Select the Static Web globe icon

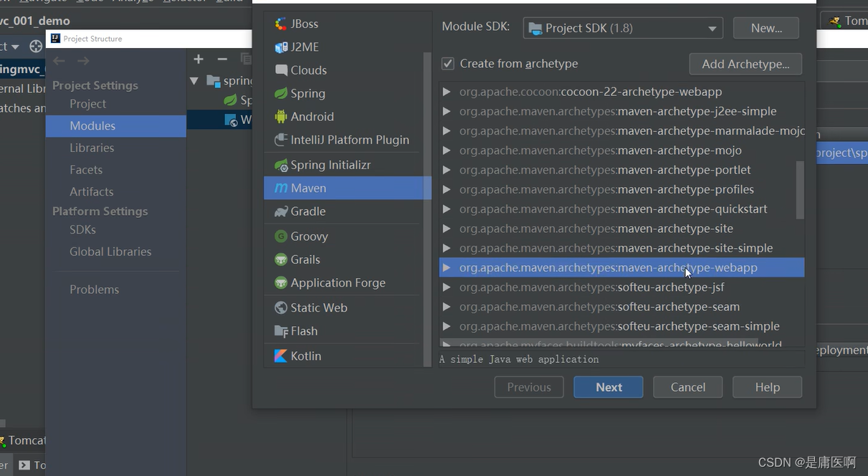coord(281,308)
